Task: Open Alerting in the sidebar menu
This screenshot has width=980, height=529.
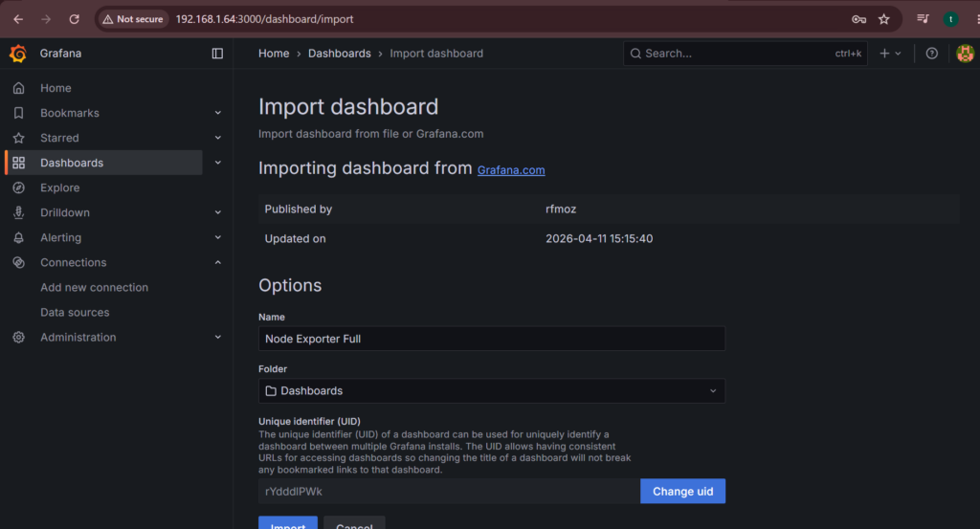Action: pos(60,238)
